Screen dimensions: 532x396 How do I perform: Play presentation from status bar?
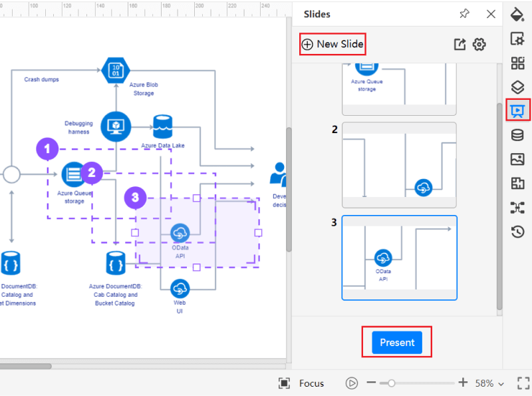pyautogui.click(x=352, y=383)
